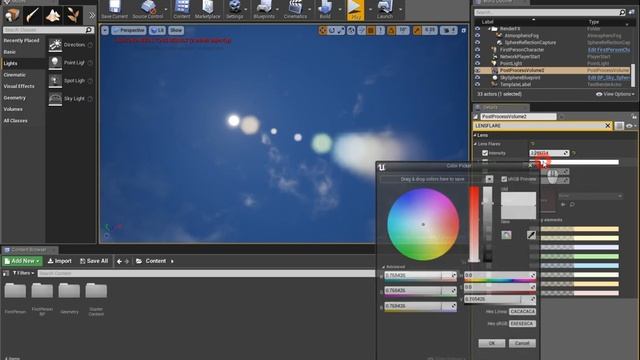The height and width of the screenshot is (360, 640).
Task: Open the Add New dropdown button
Action: pos(22,261)
